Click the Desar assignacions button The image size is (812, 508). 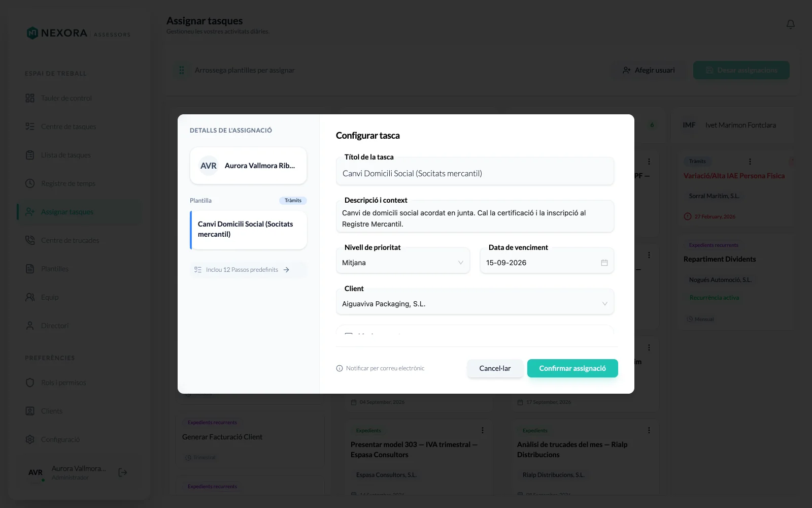(741, 70)
